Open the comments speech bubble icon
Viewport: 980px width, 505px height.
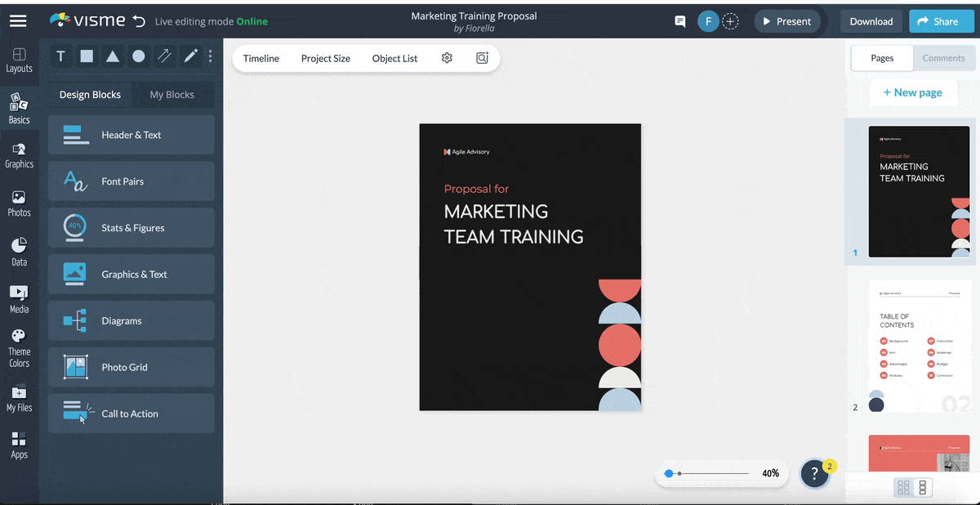pyautogui.click(x=679, y=21)
